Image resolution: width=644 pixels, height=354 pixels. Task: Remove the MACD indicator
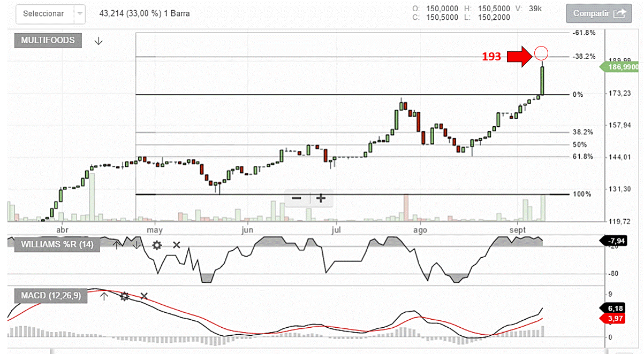point(143,296)
